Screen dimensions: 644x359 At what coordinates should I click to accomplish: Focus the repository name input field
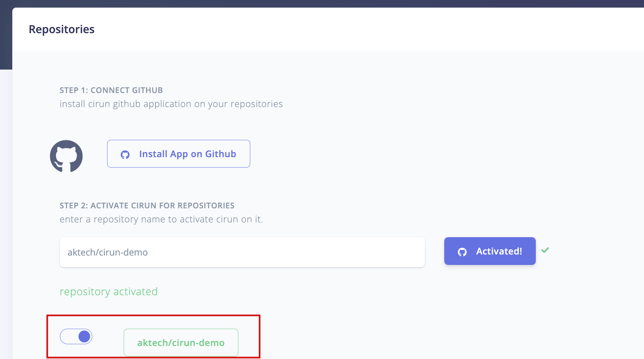242,252
